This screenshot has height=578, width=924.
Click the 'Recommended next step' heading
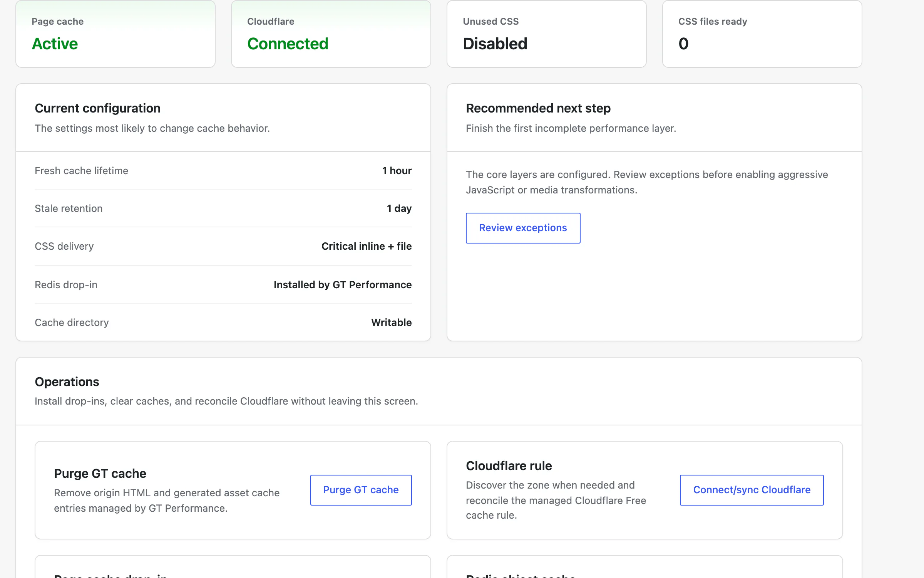pos(538,108)
